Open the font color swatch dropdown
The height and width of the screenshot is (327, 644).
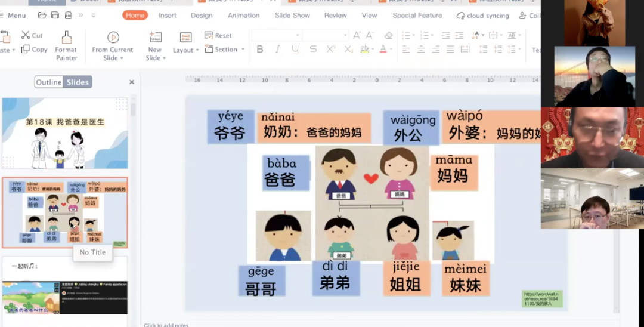pos(391,50)
